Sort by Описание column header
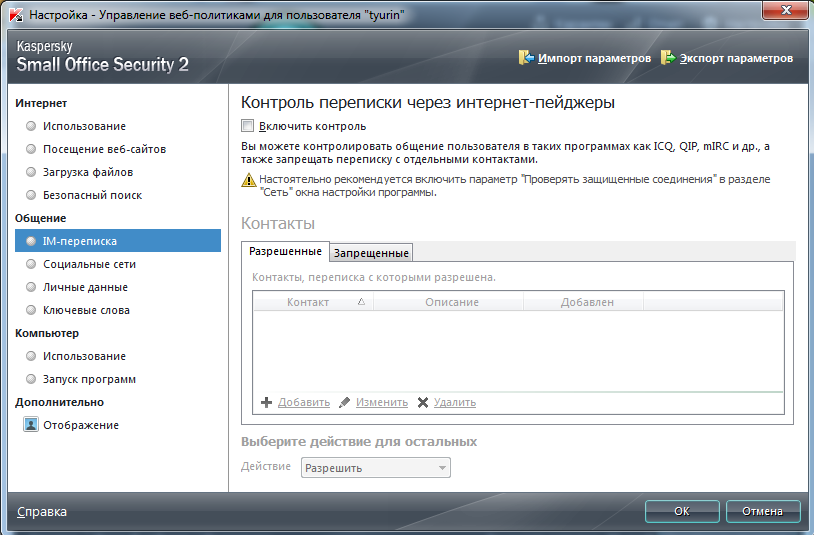814x535 pixels. pyautogui.click(x=449, y=302)
